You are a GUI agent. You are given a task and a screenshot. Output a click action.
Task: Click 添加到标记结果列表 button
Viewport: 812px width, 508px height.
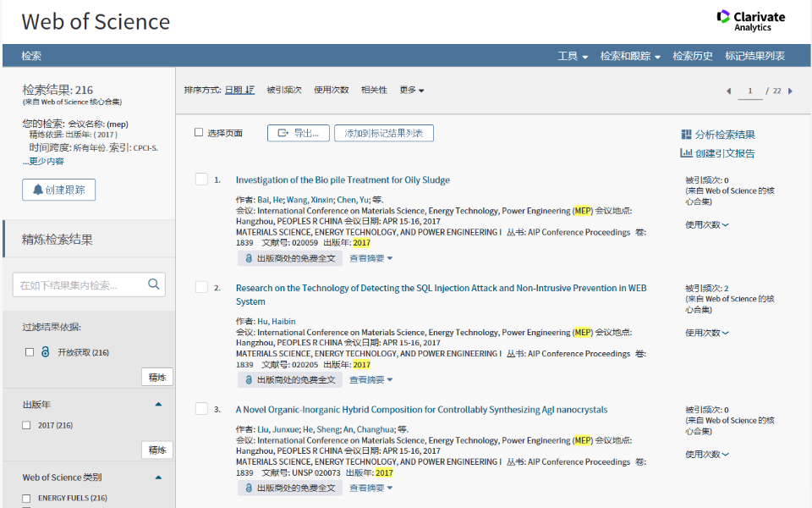384,133
